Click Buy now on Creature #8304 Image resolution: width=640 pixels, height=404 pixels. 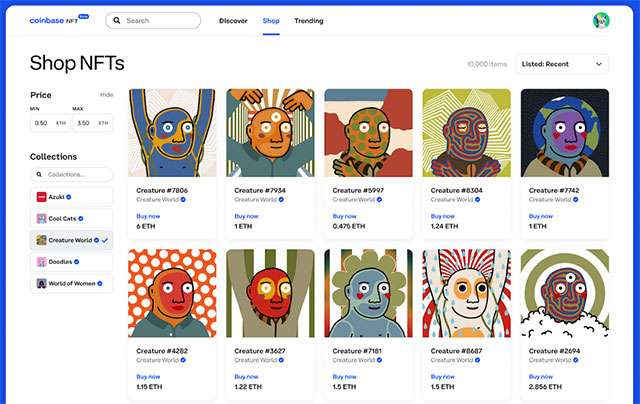440,215
